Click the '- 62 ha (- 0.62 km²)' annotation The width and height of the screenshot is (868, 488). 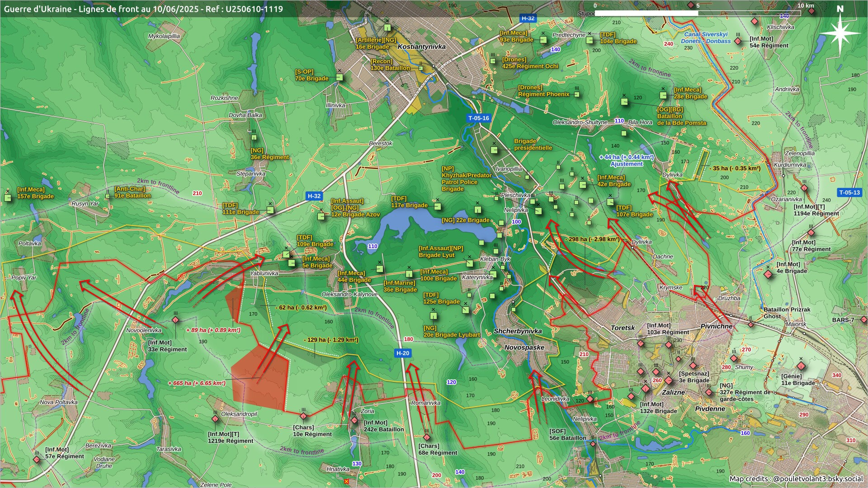(x=301, y=308)
